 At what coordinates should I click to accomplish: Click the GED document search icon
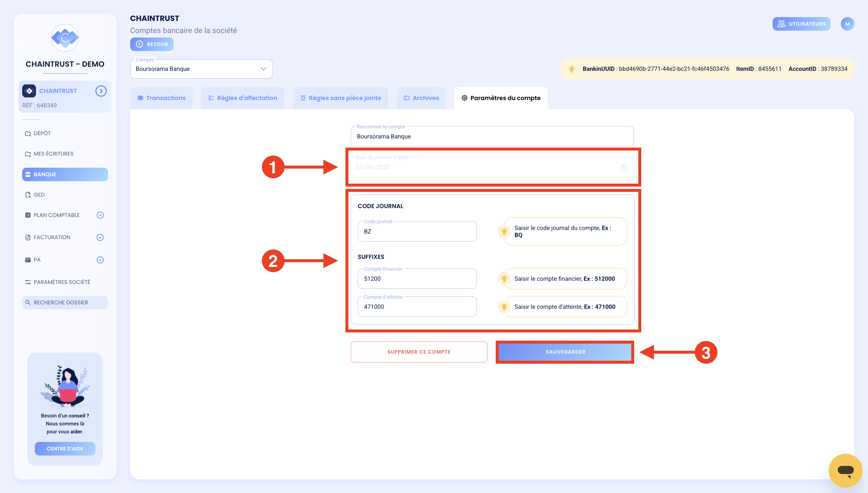tap(28, 195)
